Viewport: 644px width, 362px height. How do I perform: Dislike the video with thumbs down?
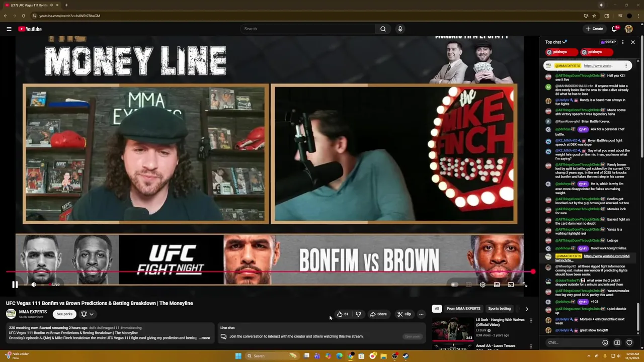click(358, 314)
